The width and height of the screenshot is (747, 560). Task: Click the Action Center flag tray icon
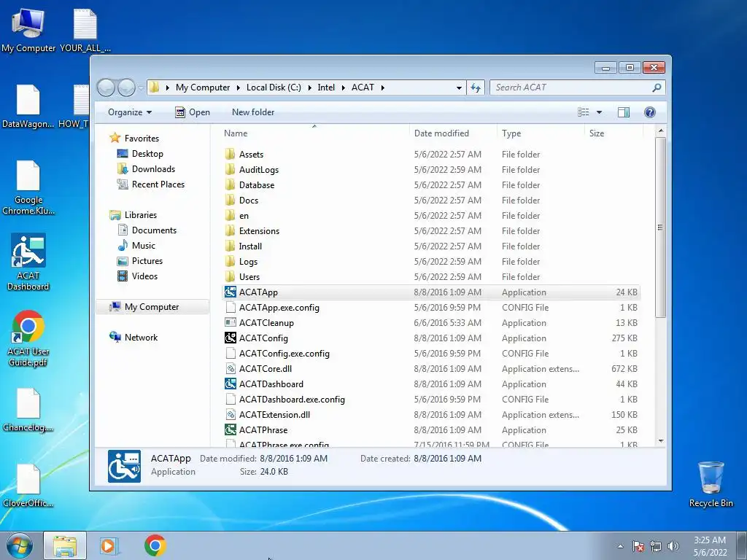[638, 546]
